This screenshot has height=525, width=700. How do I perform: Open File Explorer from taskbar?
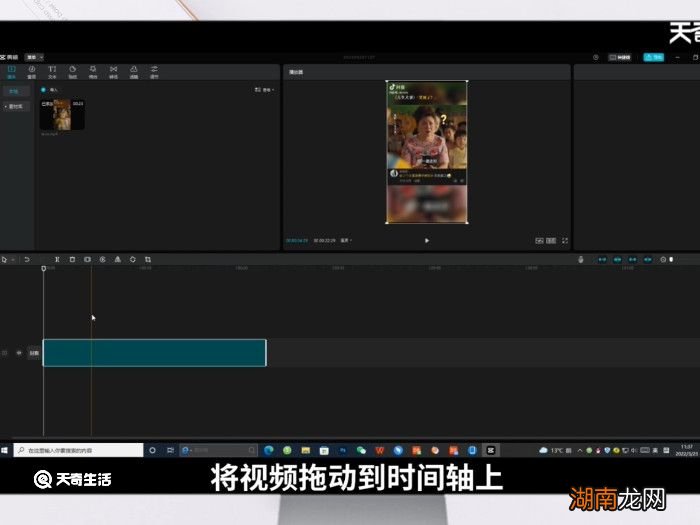[x=306, y=450]
